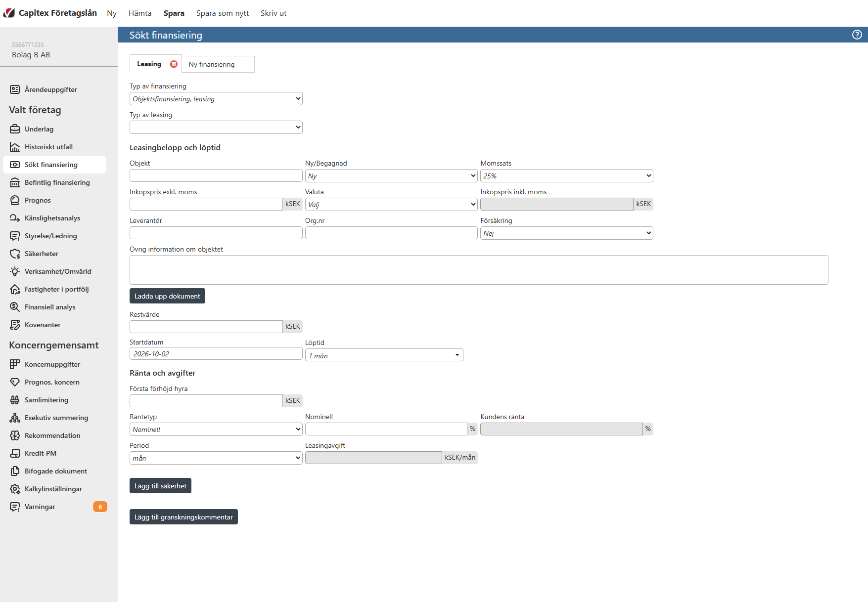Click the Objekt input field
This screenshot has height=602, width=868.
216,176
